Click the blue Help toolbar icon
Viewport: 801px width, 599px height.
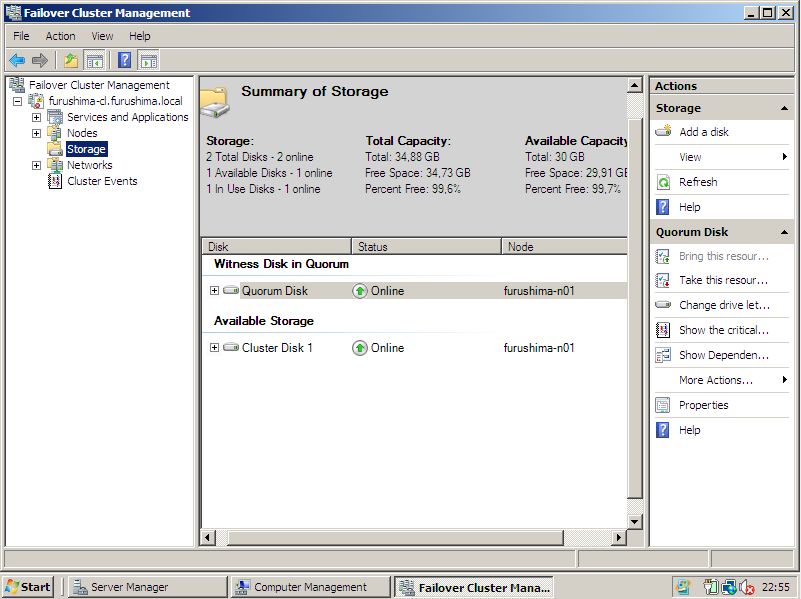[x=125, y=60]
